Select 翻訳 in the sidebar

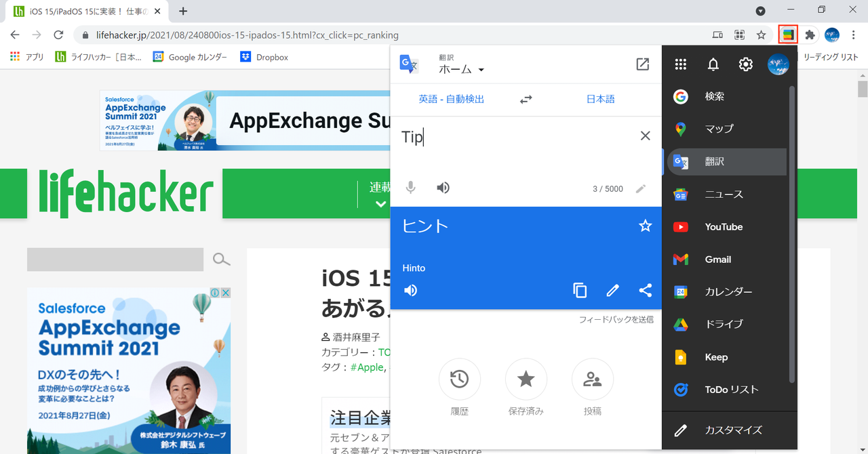[x=727, y=162]
